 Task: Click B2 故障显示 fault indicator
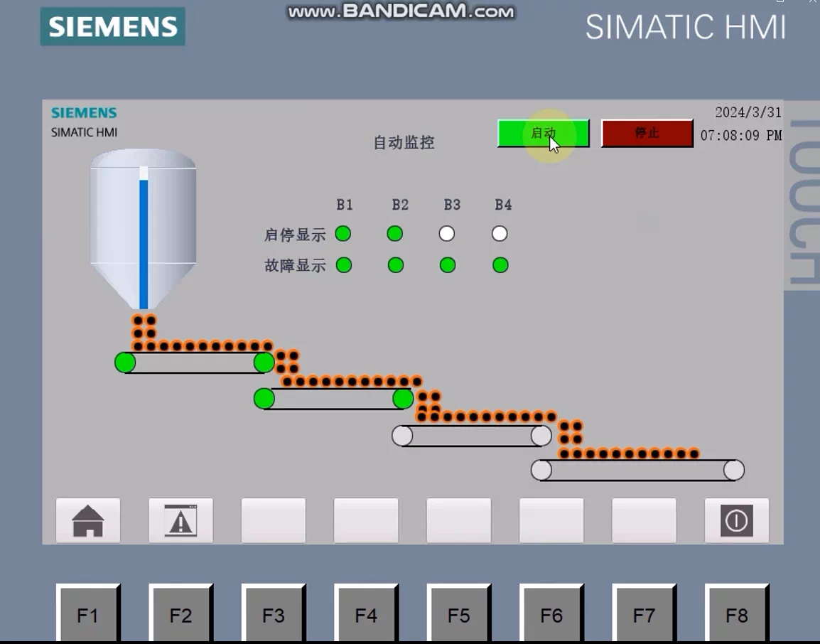[x=396, y=265]
